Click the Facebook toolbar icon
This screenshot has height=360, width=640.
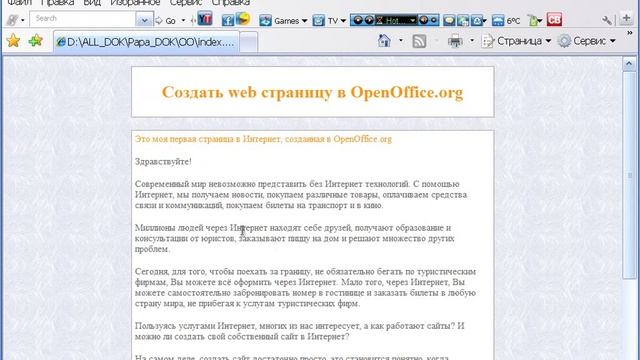pyautogui.click(x=228, y=20)
